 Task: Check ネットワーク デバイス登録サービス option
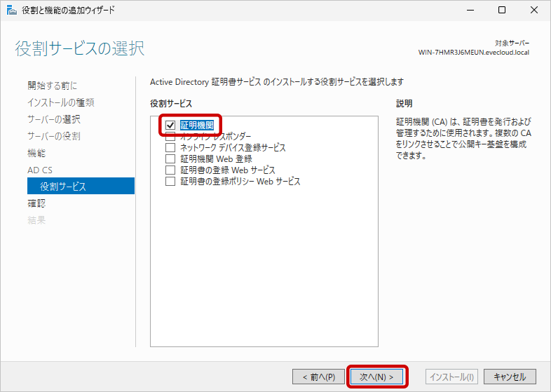[170, 148]
